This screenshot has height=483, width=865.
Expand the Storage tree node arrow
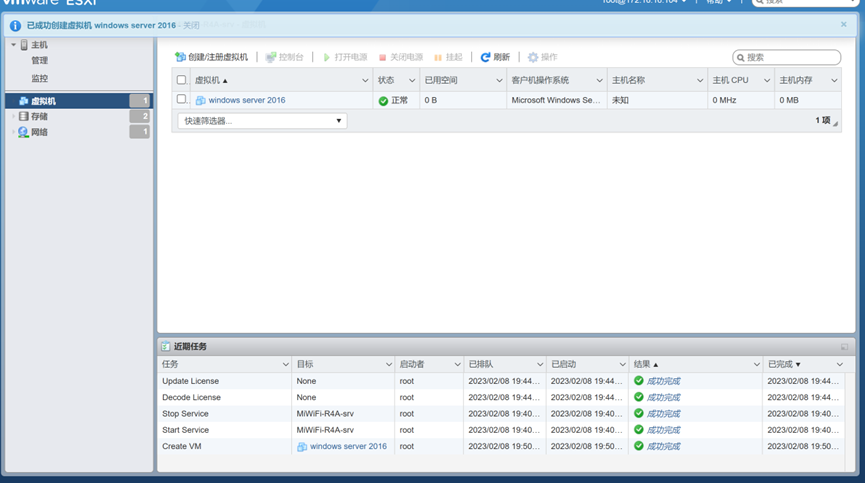(14, 116)
